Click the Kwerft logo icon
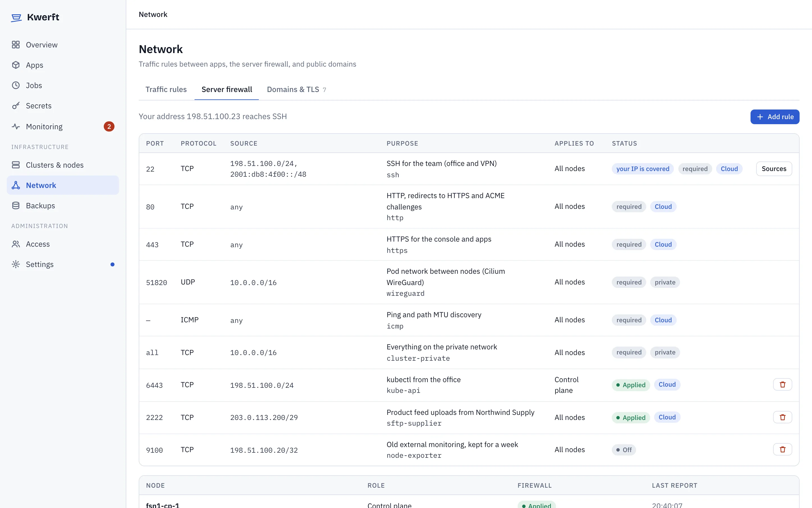The image size is (812, 508). point(16,17)
